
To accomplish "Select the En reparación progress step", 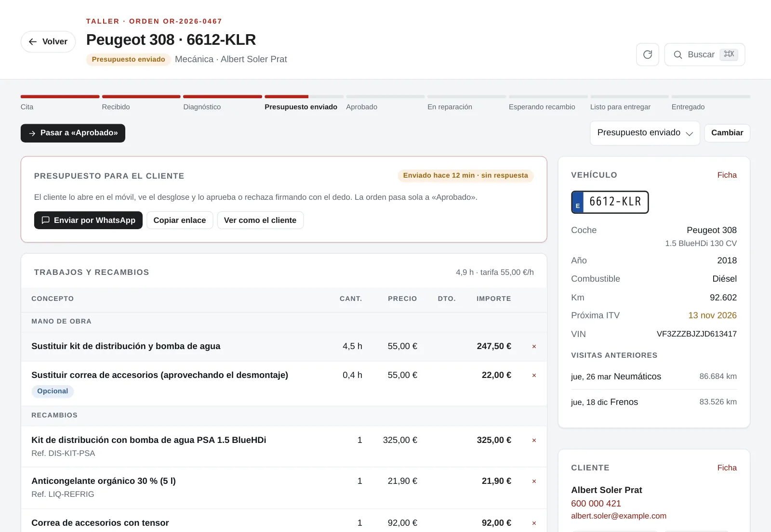I will click(x=467, y=103).
